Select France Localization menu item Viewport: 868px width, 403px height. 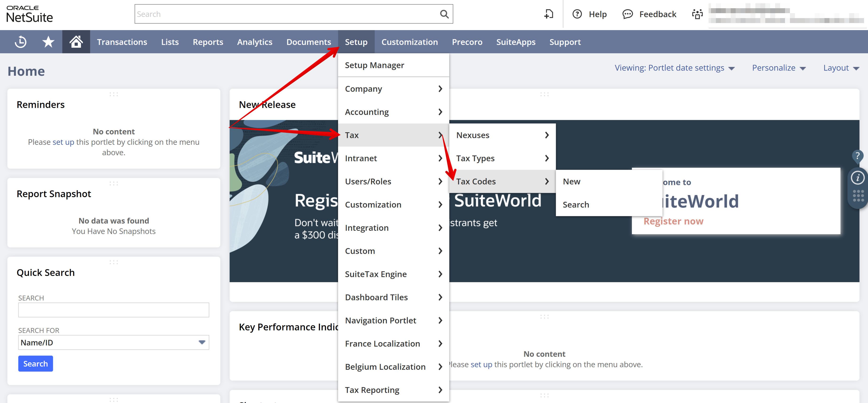pyautogui.click(x=393, y=344)
